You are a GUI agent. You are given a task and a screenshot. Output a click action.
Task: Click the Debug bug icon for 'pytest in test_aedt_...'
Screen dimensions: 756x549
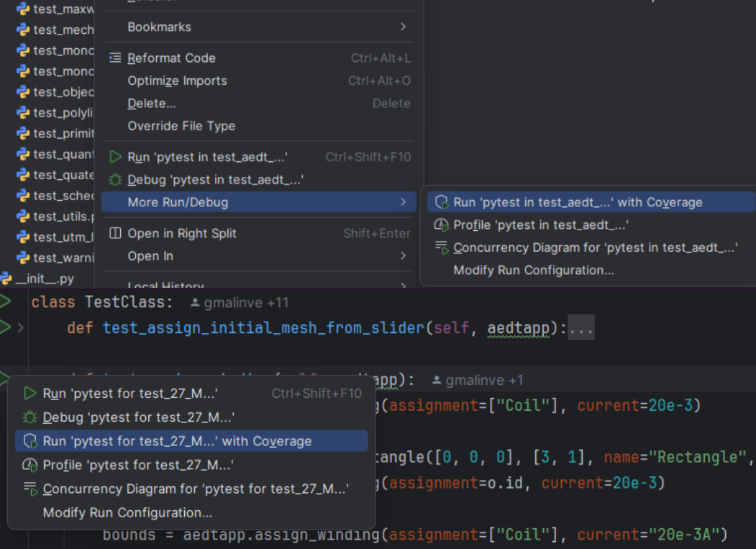click(115, 180)
